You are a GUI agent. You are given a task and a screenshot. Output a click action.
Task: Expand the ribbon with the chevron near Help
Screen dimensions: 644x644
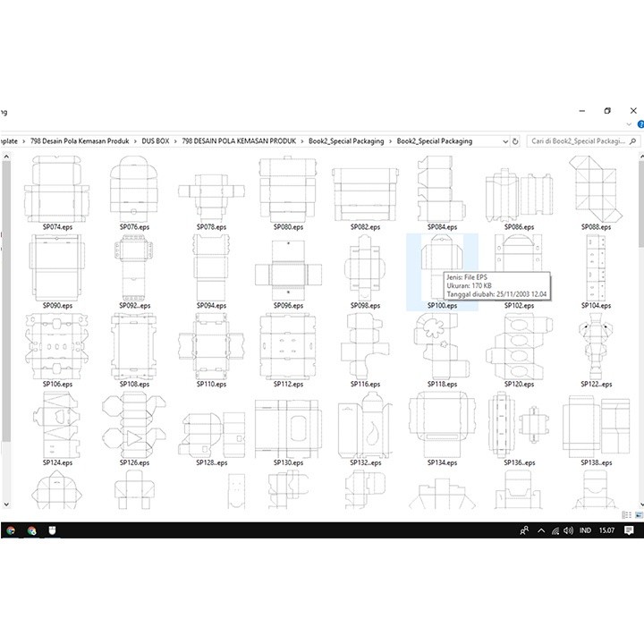[629, 124]
